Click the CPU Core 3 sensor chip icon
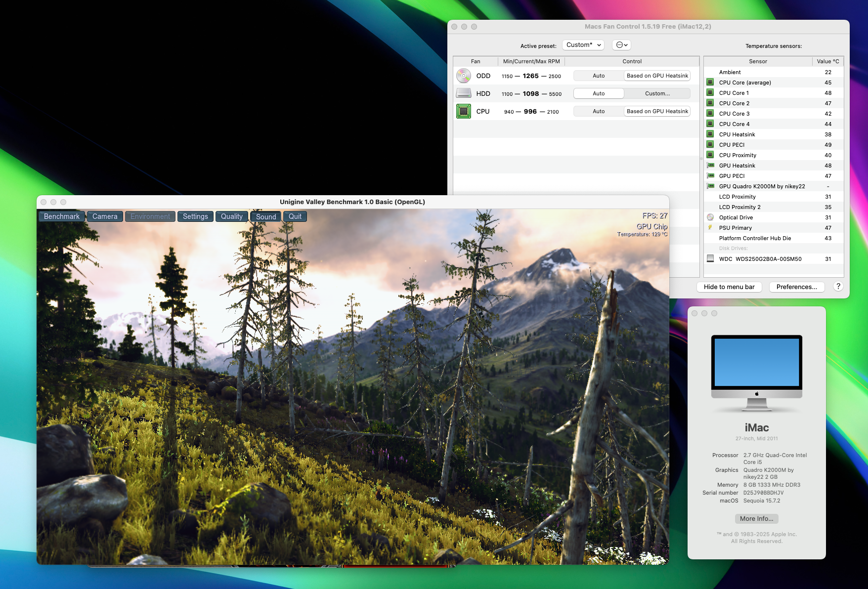Screen dimensions: 868x589 pos(710,113)
